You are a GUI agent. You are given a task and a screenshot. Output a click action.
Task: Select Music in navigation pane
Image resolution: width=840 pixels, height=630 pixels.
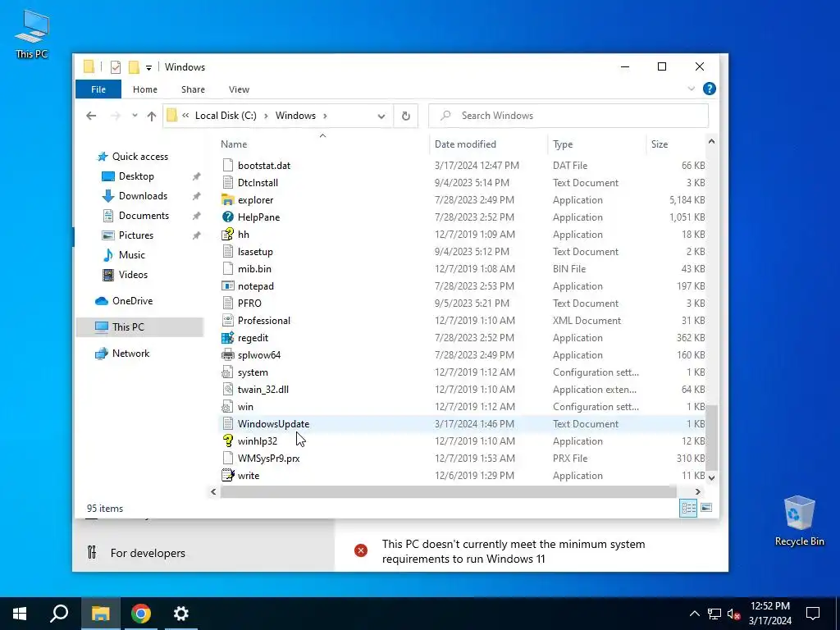(x=132, y=255)
